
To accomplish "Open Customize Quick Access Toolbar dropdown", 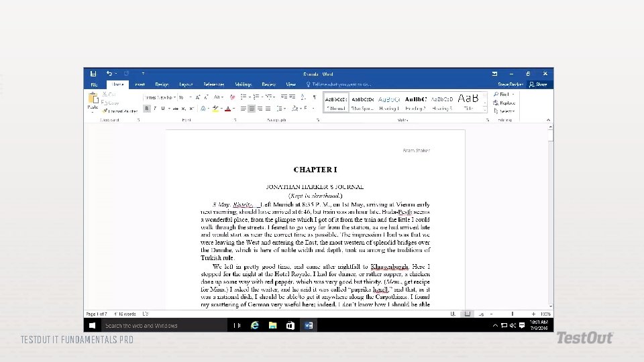I will click(143, 74).
